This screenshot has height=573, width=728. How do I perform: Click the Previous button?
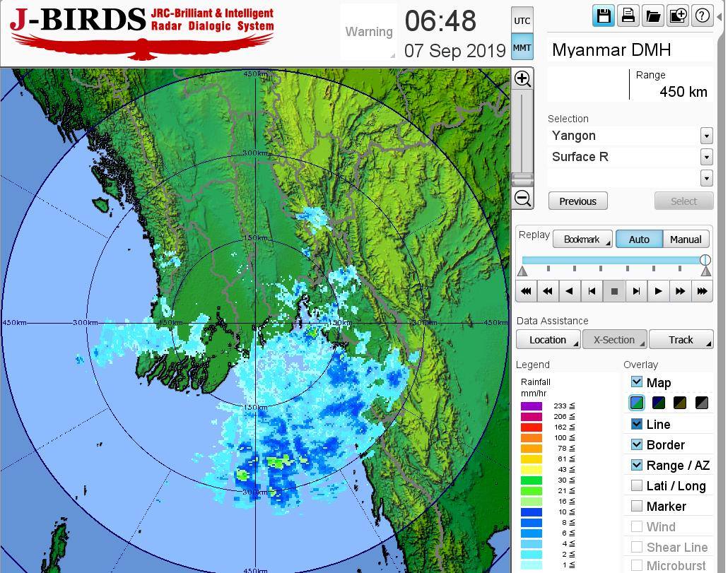pyautogui.click(x=577, y=201)
